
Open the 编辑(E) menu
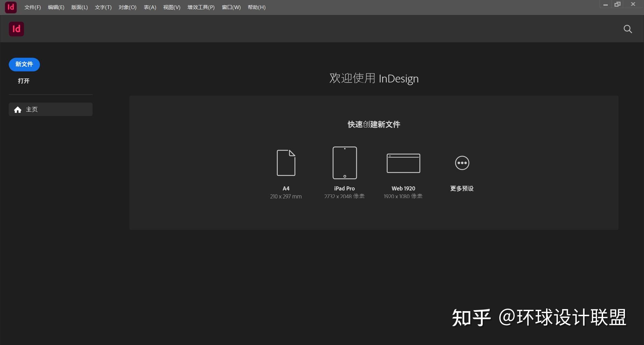(56, 7)
